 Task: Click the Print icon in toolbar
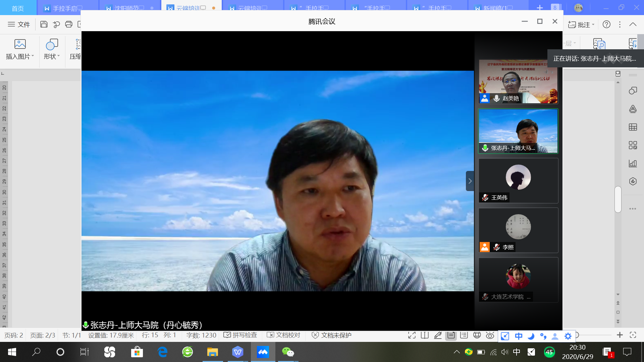coord(69,24)
